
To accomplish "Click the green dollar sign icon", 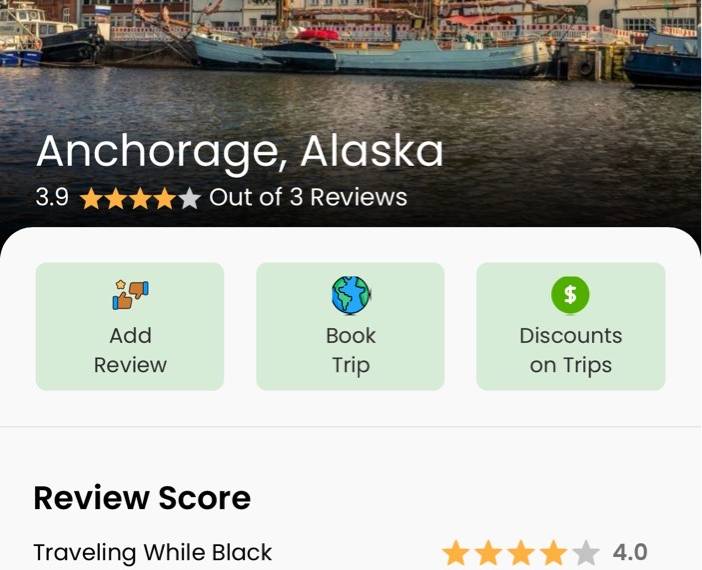I will [570, 295].
